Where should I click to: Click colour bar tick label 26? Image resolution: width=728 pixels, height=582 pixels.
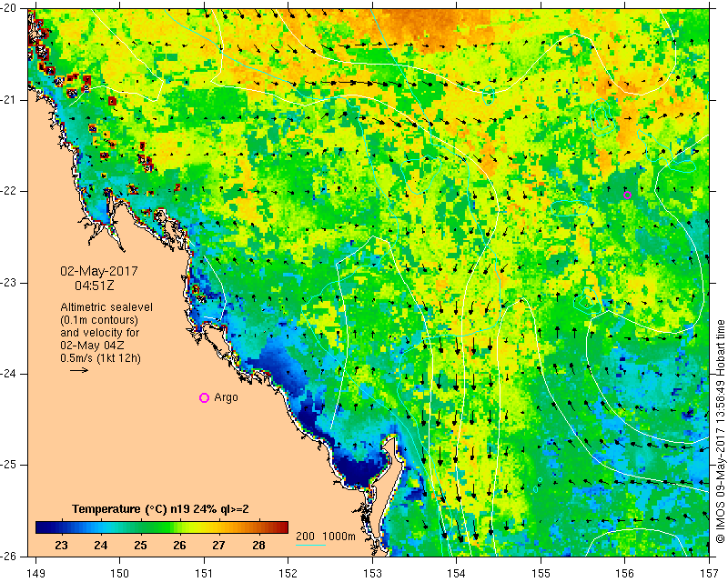click(179, 545)
